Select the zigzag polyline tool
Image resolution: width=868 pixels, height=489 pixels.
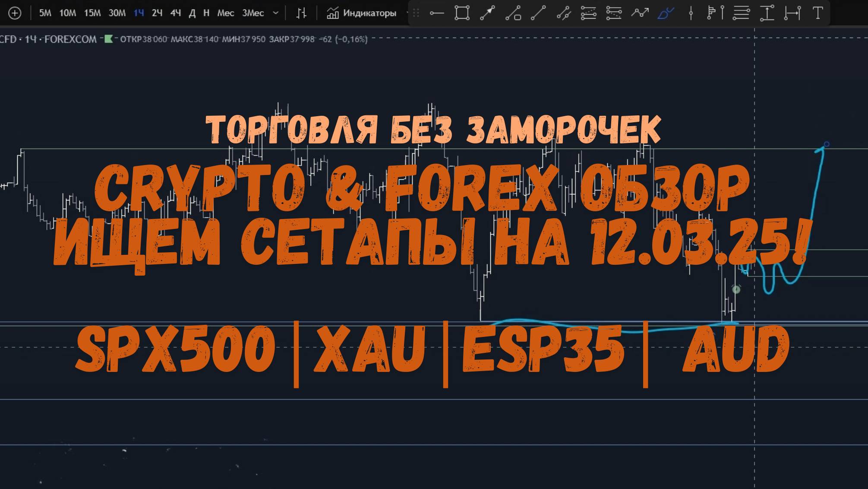point(640,13)
